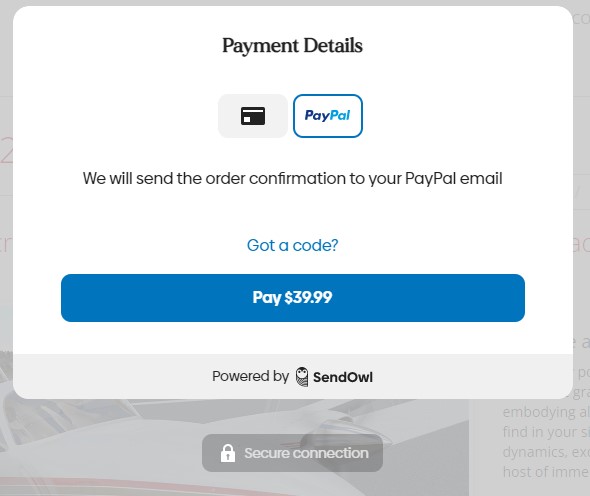Choose the PayPal payment option
Image resolution: width=590 pixels, height=496 pixels.
[328, 116]
